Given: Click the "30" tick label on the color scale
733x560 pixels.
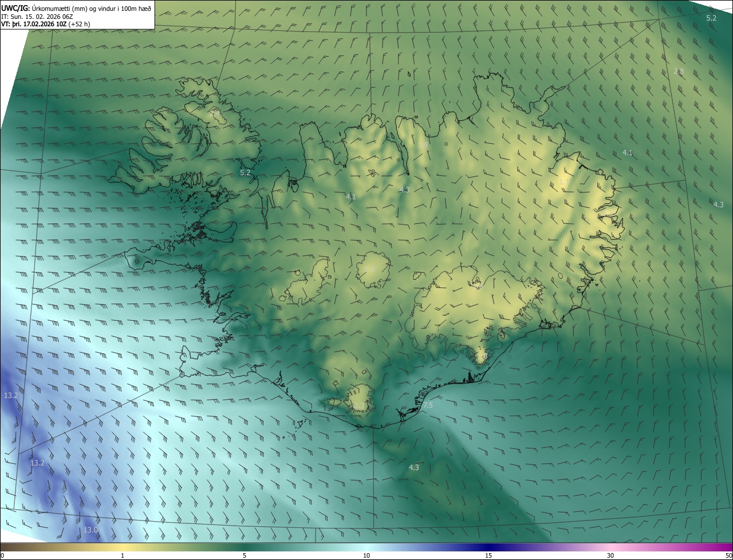Looking at the screenshot, I should point(610,555).
